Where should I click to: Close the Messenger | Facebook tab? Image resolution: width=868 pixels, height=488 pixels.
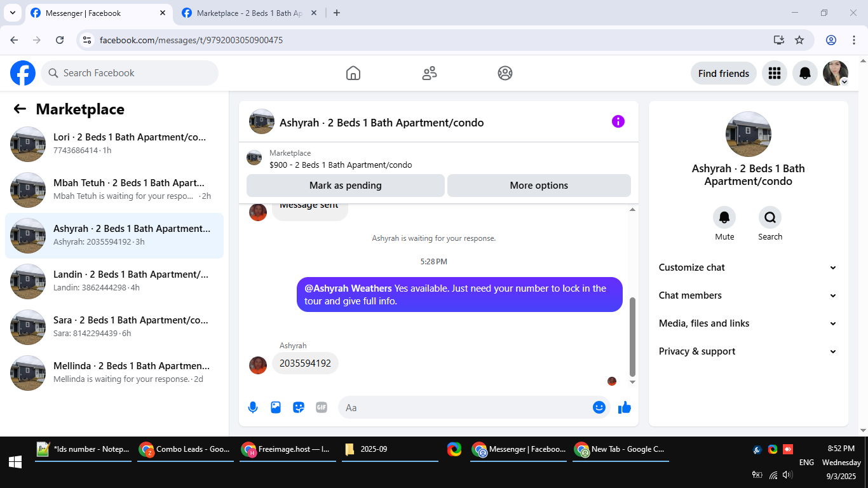click(163, 13)
